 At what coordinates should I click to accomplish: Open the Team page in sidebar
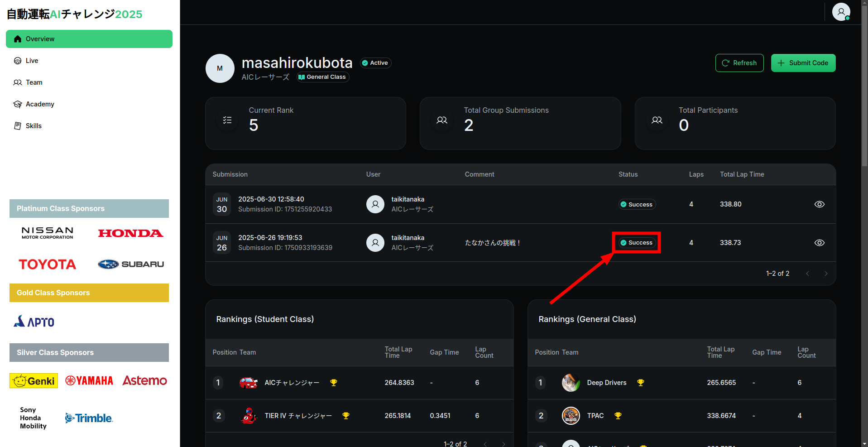point(34,82)
